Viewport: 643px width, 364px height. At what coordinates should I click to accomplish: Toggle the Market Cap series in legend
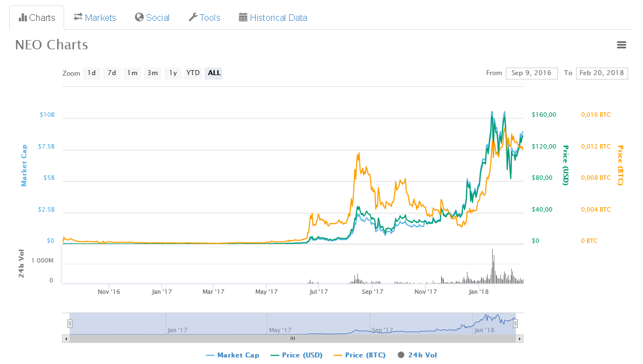coord(233,355)
